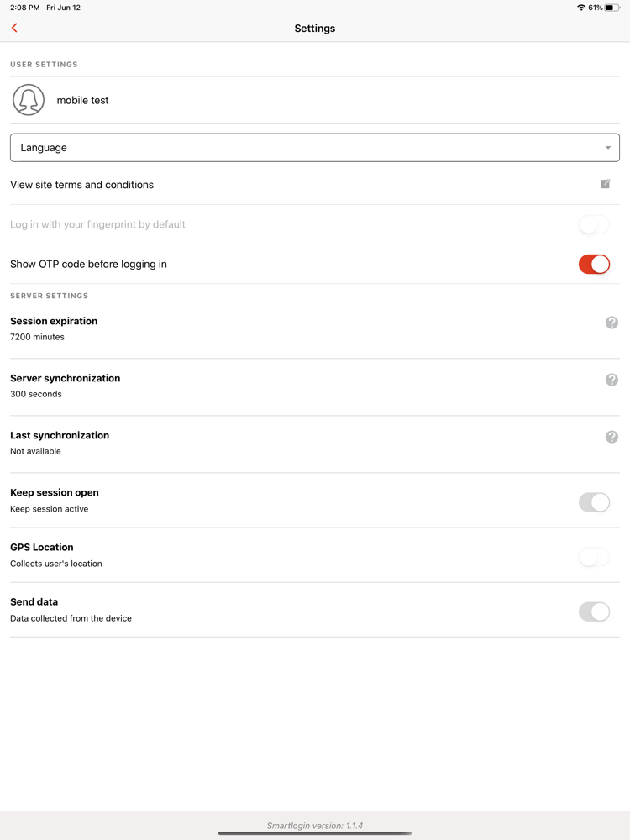Viewport: 630px width, 840px height.
Task: Toggle the Send data switch
Action: (594, 612)
